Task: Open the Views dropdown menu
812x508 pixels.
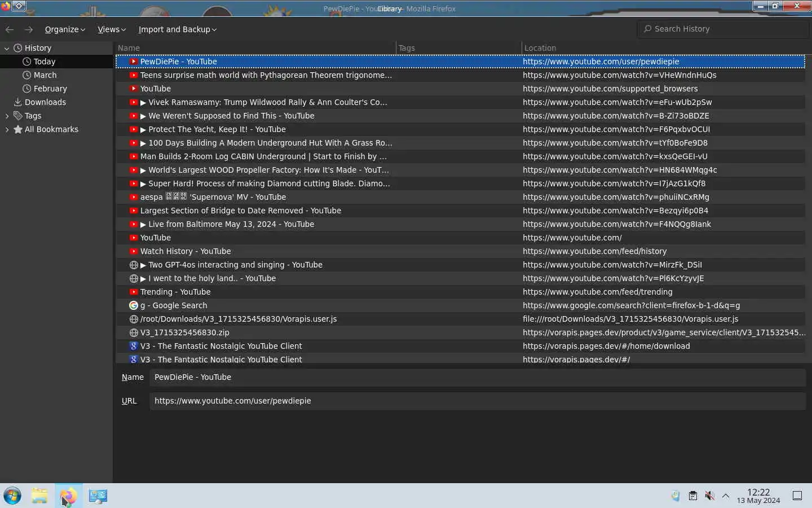Action: point(112,29)
